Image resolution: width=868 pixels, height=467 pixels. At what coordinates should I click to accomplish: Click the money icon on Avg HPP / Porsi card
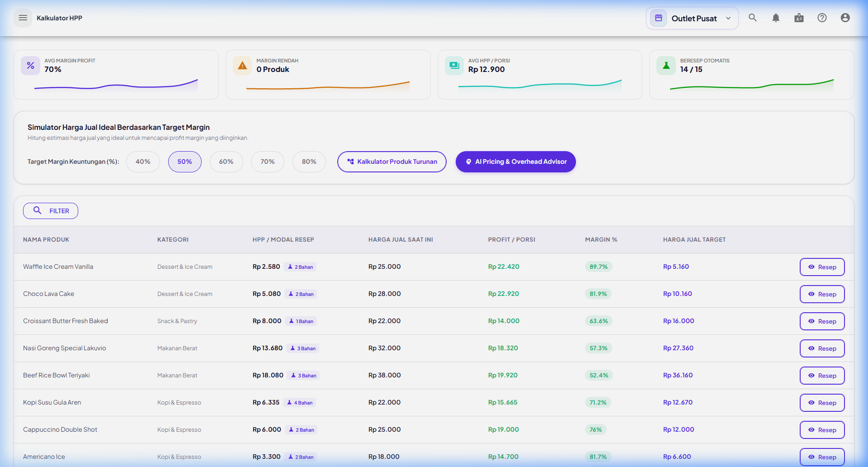[454, 66]
